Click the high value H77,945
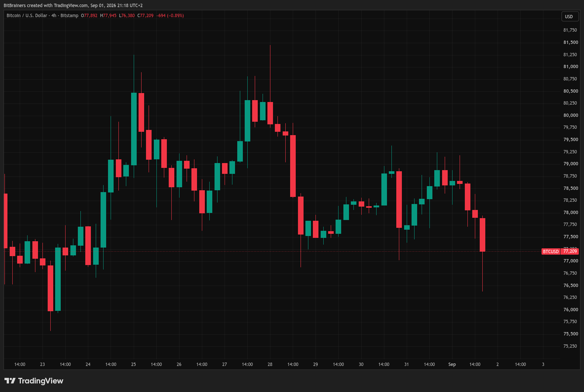 108,16
